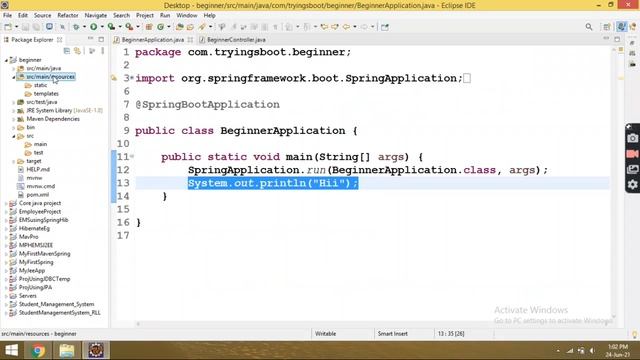Click the New Java Class icon
640x360 pixels.
click(x=160, y=27)
